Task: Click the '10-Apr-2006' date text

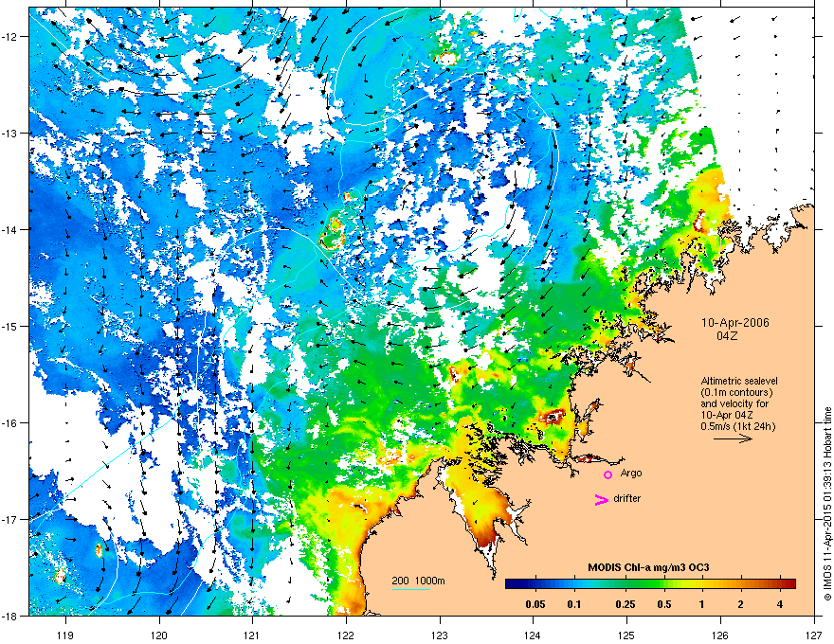Action: click(x=735, y=323)
